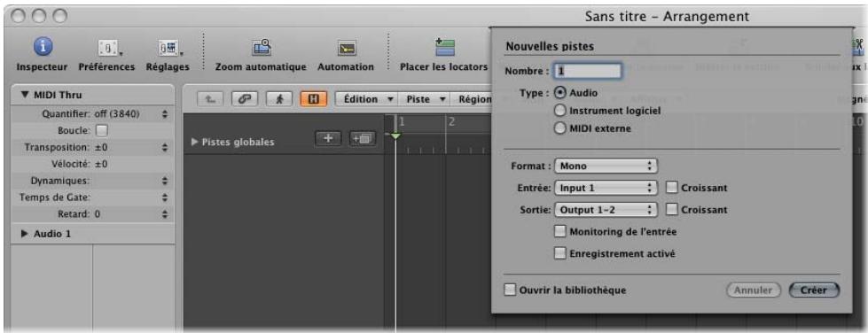Viewport: 868px width, 333px height.
Task: Check Ouvrir la bibliothèque
Action: click(510, 290)
